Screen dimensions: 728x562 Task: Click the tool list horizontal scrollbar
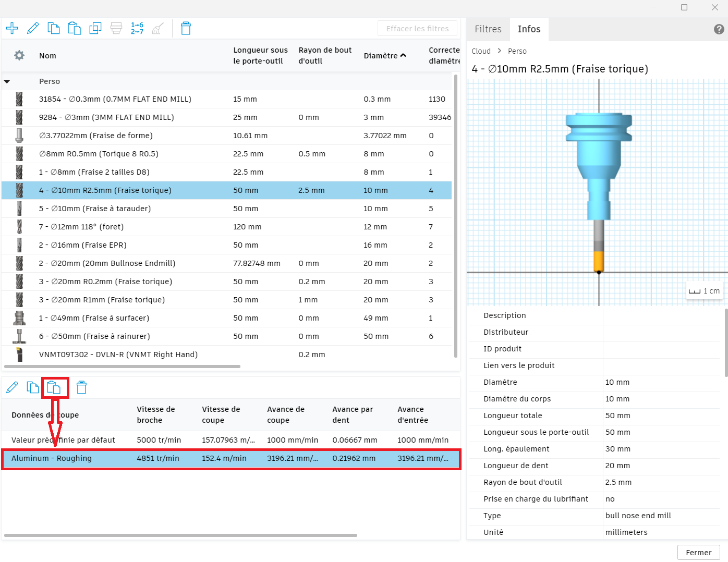122,366
